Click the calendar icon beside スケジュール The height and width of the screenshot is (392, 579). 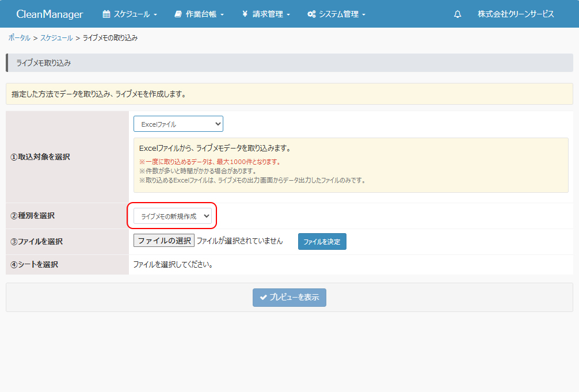(106, 14)
